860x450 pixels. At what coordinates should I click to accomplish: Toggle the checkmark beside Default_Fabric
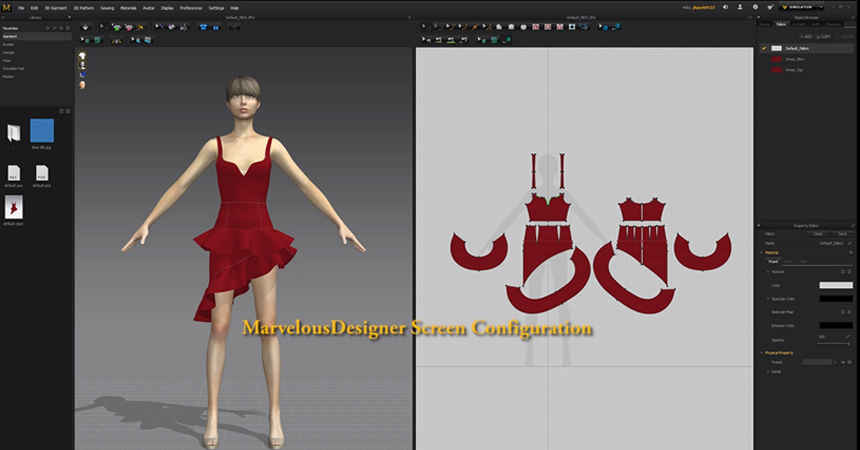[x=765, y=47]
